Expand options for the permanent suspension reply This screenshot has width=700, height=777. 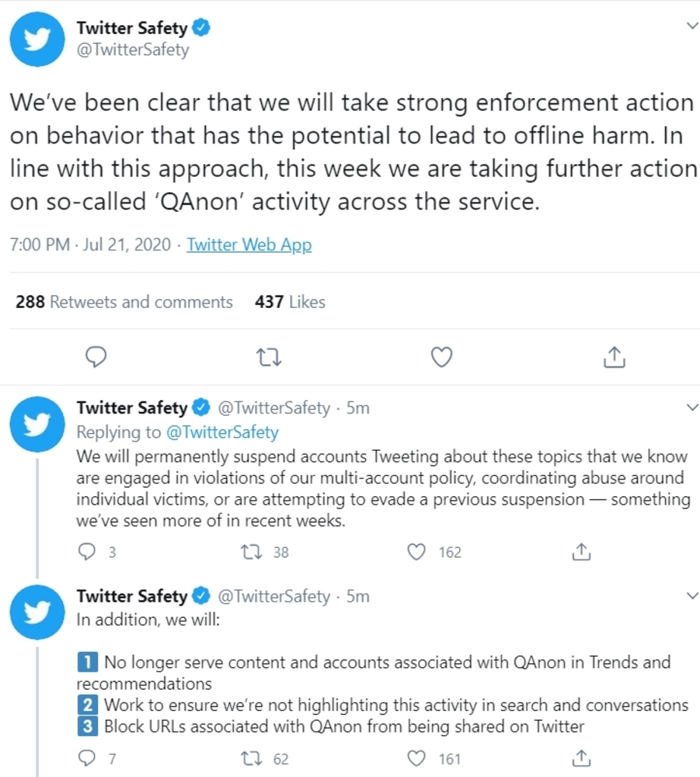(x=691, y=407)
